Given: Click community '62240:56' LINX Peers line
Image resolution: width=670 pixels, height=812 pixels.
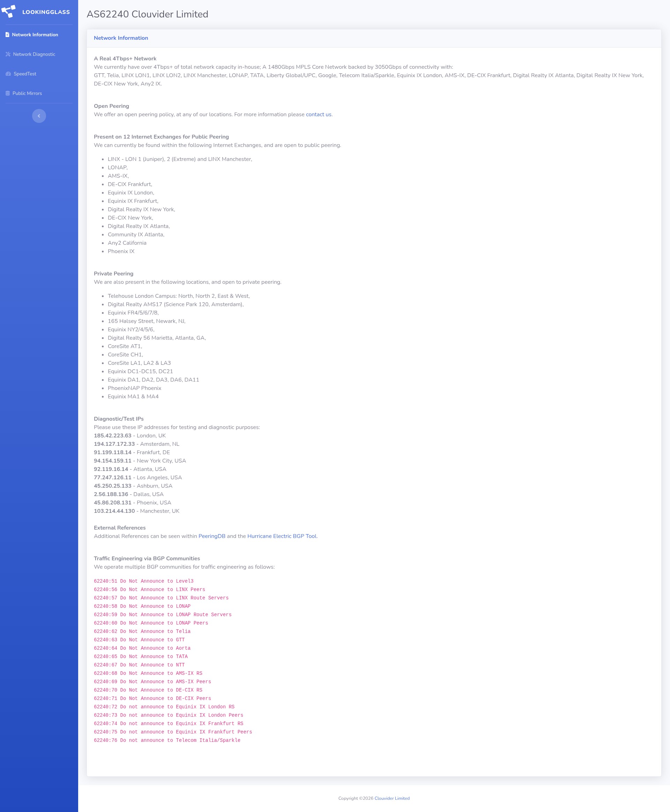Looking at the screenshot, I should coord(149,590).
